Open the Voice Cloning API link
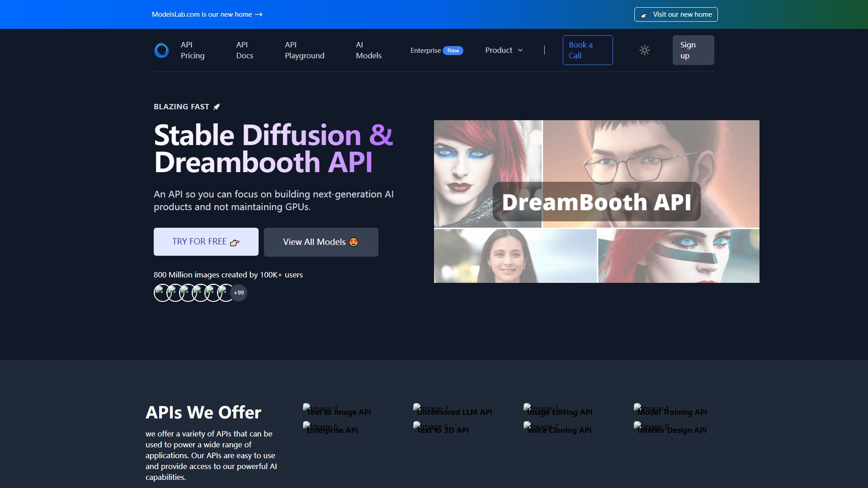This screenshot has height=488, width=868. 558,430
